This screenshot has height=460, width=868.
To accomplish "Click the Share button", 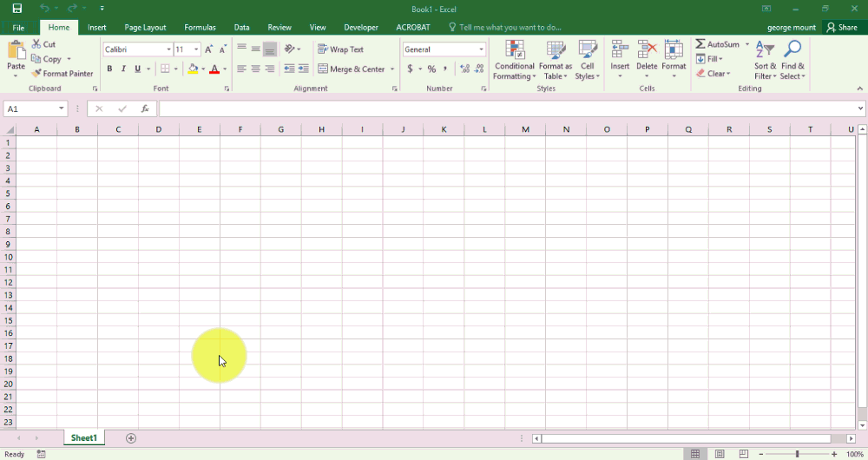I will [842, 28].
